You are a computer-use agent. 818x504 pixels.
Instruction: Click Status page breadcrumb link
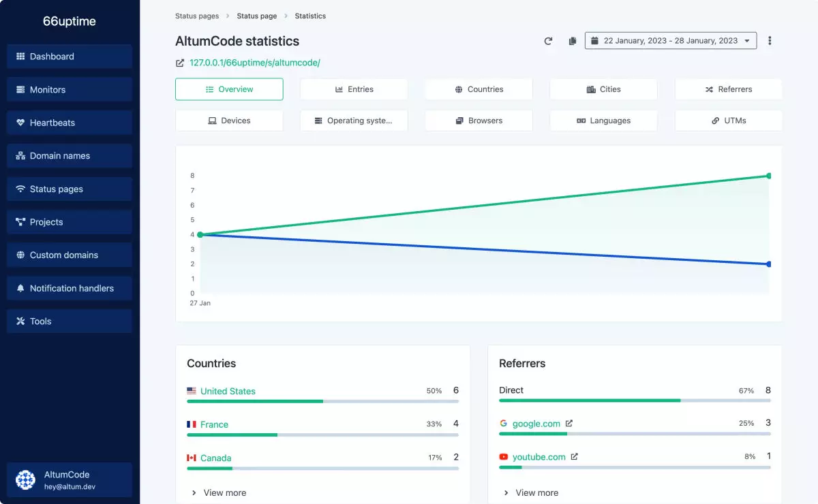point(256,16)
